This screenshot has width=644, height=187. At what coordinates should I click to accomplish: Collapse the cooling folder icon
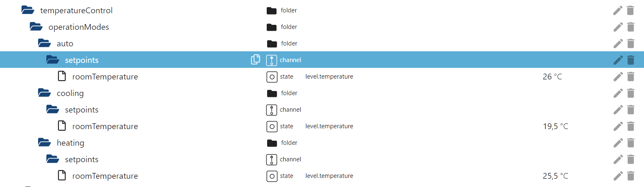point(44,93)
